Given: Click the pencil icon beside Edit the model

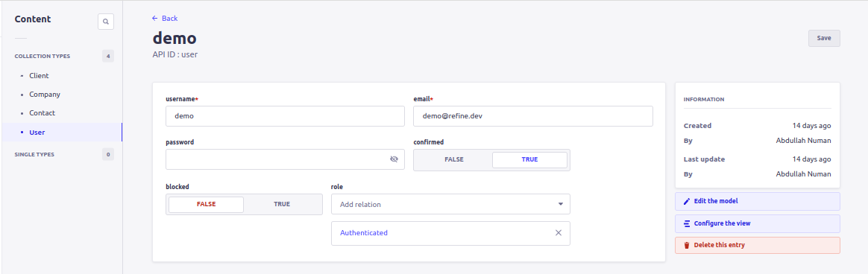Looking at the screenshot, I should click(687, 201).
